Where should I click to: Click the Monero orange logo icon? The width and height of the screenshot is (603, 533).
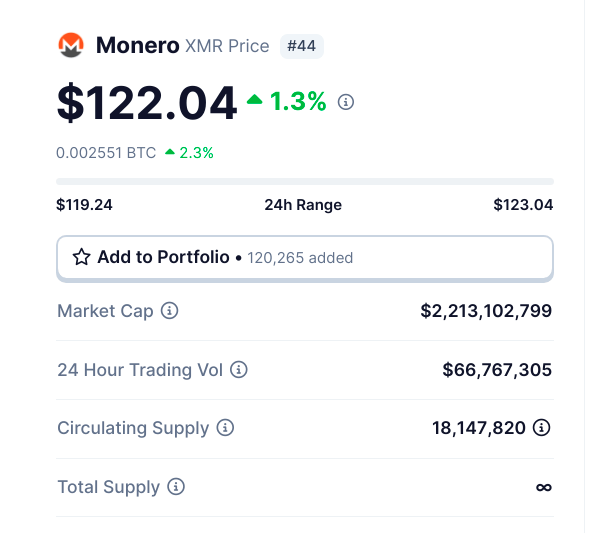[71, 45]
